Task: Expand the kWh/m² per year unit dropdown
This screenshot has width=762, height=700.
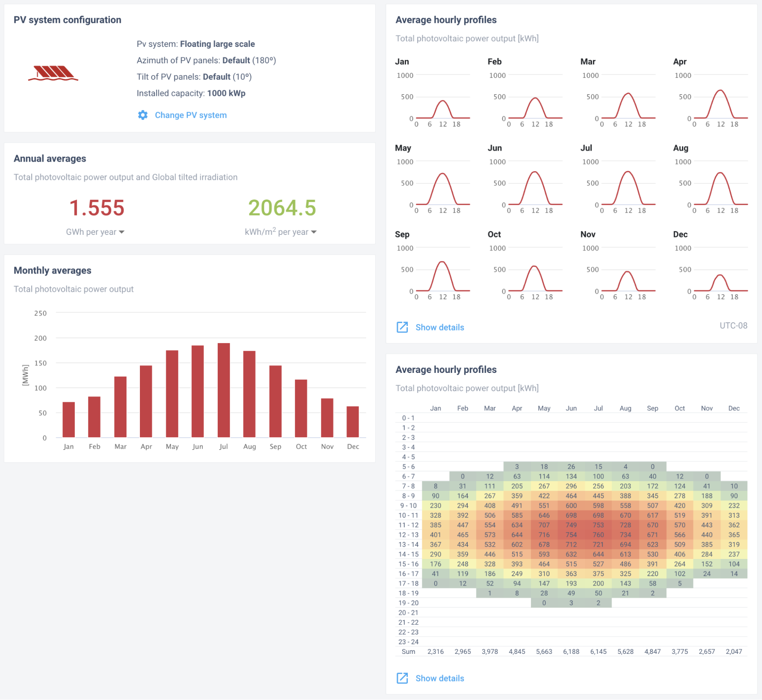Action: tap(281, 232)
